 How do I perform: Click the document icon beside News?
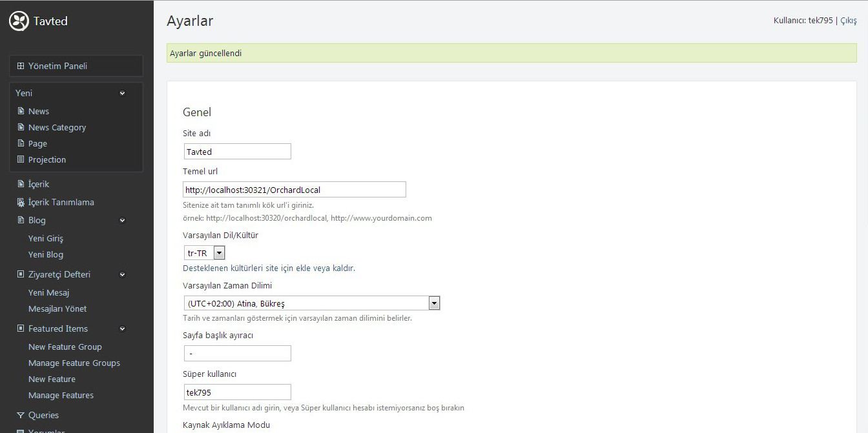click(x=21, y=111)
